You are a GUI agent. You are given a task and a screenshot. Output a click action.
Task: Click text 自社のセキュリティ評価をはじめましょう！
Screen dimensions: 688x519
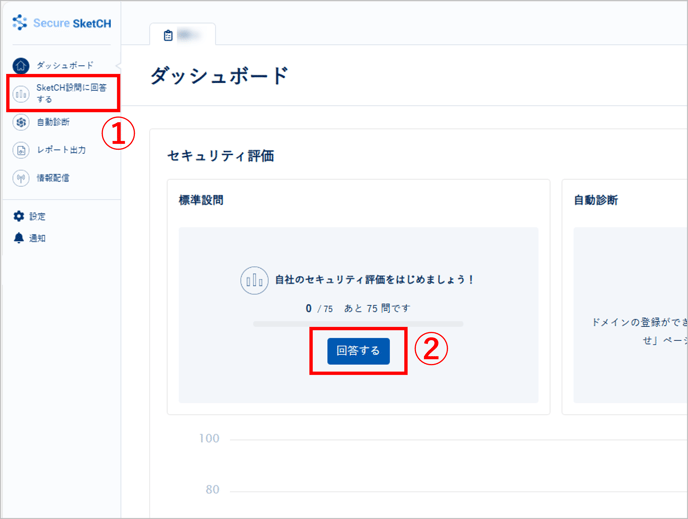coord(375,279)
